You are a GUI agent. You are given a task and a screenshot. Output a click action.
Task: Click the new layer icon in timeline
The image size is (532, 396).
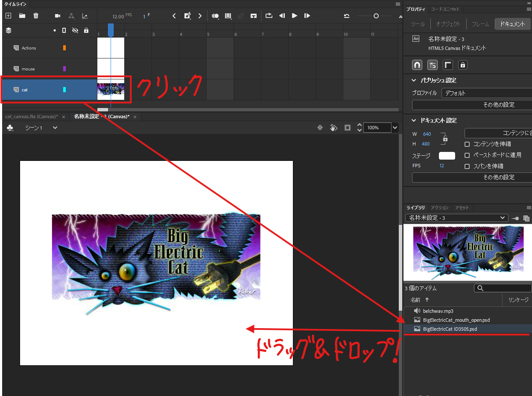pos(8,16)
